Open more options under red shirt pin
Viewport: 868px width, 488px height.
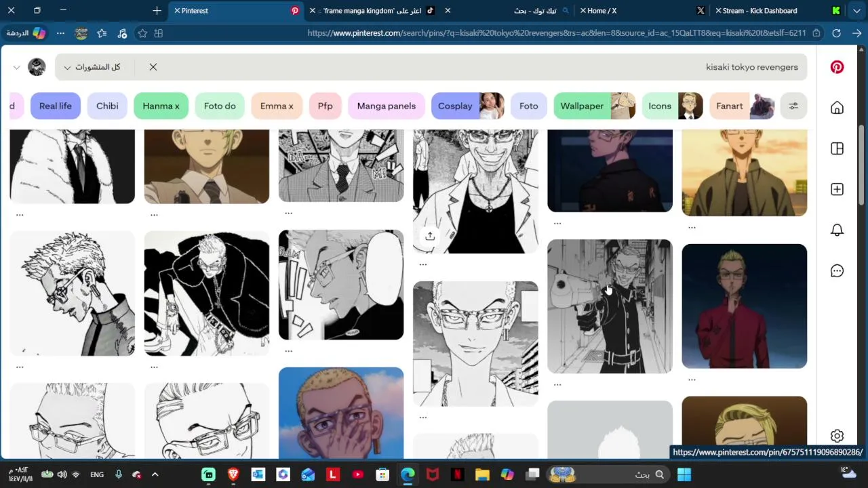[692, 380]
